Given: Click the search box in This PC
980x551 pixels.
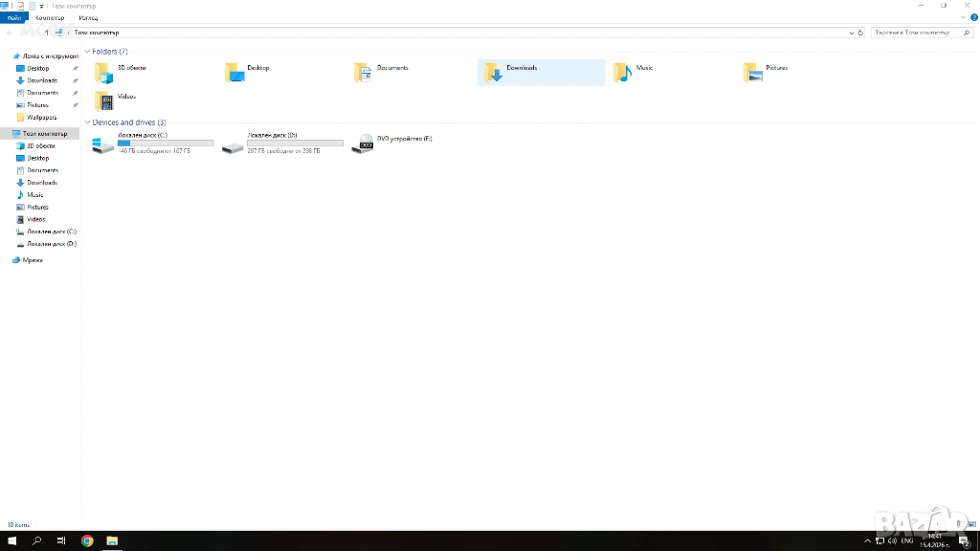Looking at the screenshot, I should pyautogui.click(x=914, y=33).
